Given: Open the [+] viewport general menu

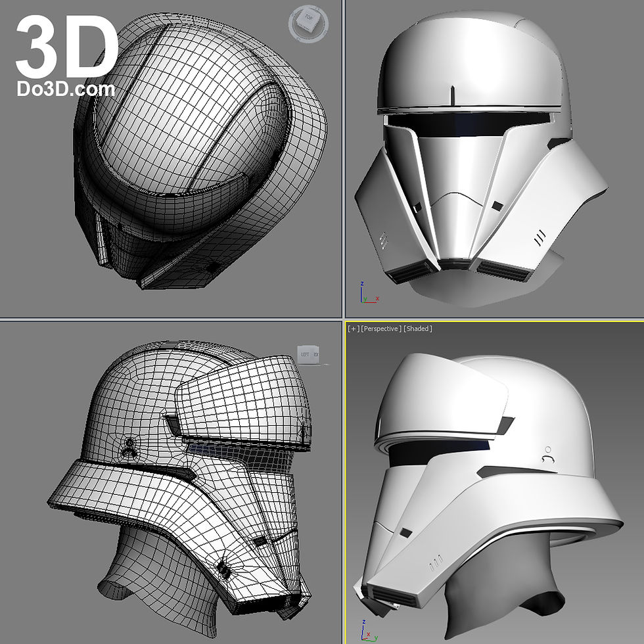Looking at the screenshot, I should [354, 329].
